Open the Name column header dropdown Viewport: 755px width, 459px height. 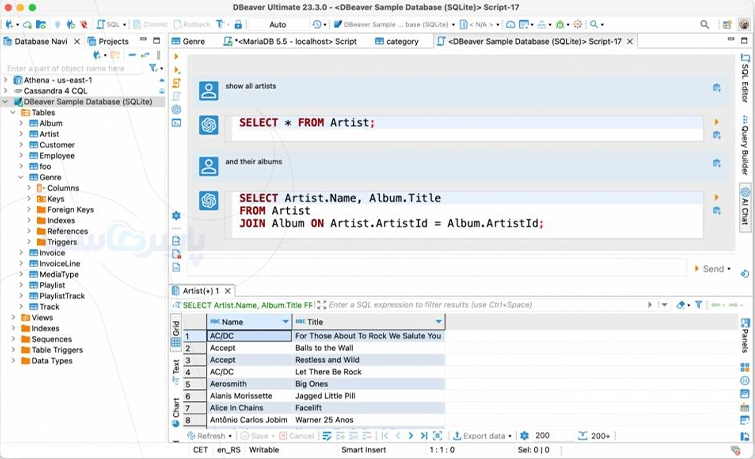(x=285, y=321)
